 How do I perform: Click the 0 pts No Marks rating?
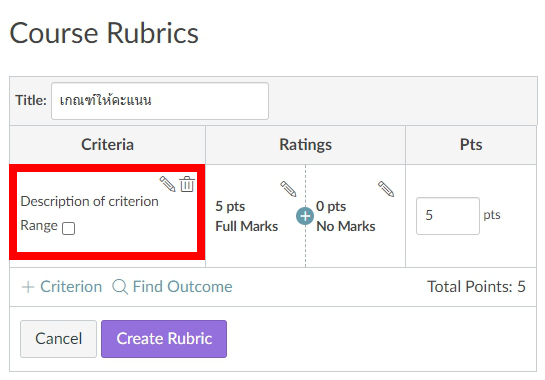346,216
